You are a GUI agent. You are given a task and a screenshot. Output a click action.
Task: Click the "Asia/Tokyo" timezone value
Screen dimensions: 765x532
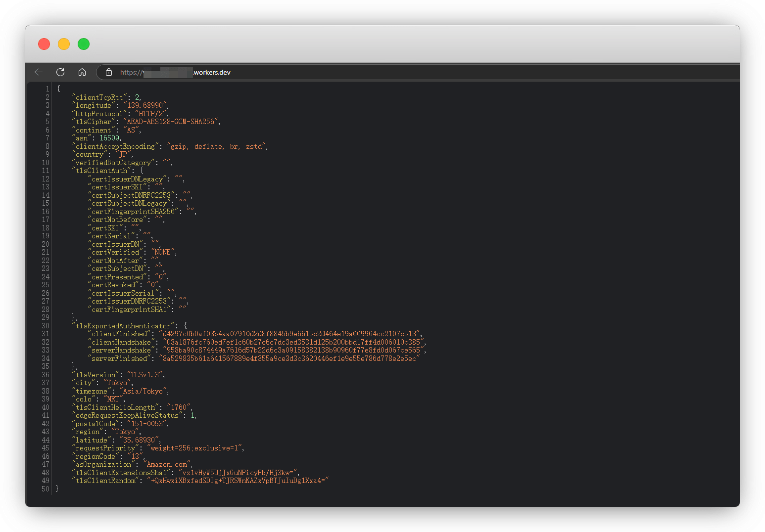[143, 391]
